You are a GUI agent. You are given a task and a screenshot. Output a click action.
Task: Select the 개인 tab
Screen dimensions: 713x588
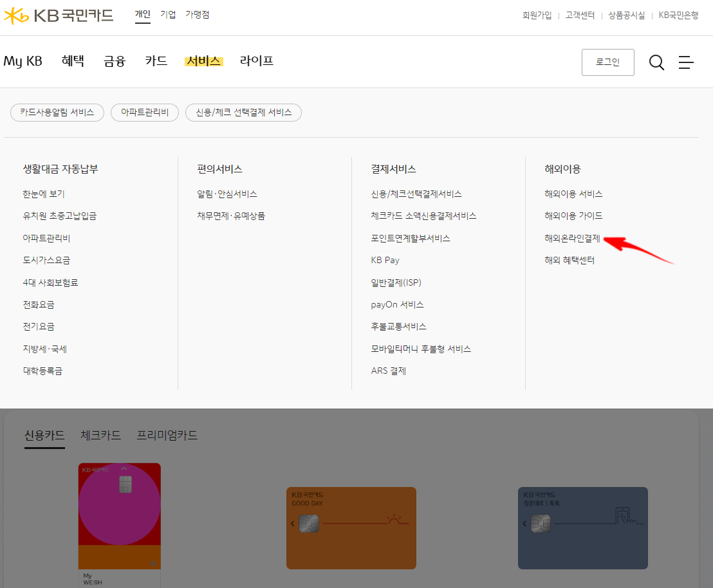coord(142,15)
